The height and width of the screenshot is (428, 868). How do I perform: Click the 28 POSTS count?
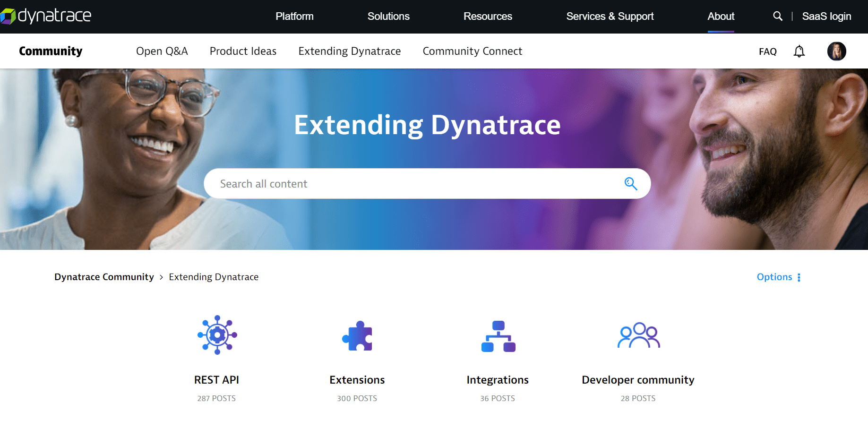(638, 398)
